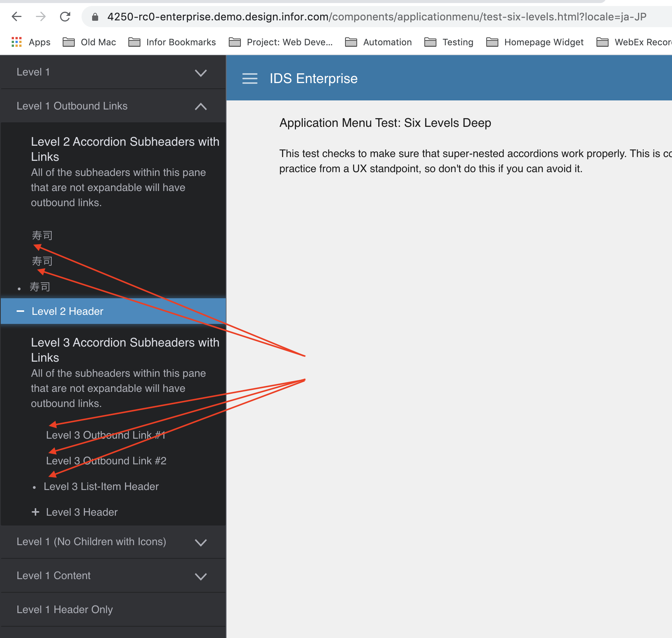Click the browser forward arrow

pyautogui.click(x=41, y=17)
